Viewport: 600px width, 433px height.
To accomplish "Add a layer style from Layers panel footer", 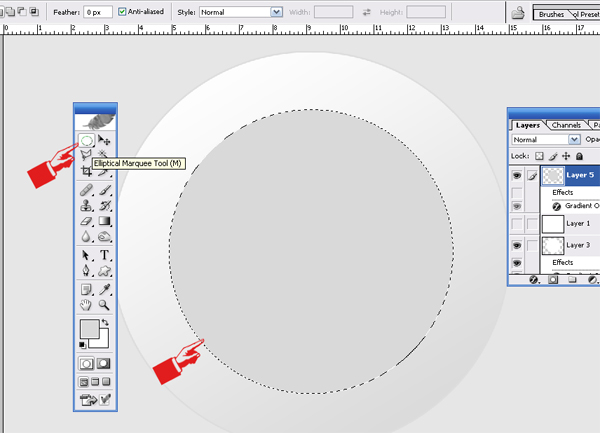I will pos(534,280).
